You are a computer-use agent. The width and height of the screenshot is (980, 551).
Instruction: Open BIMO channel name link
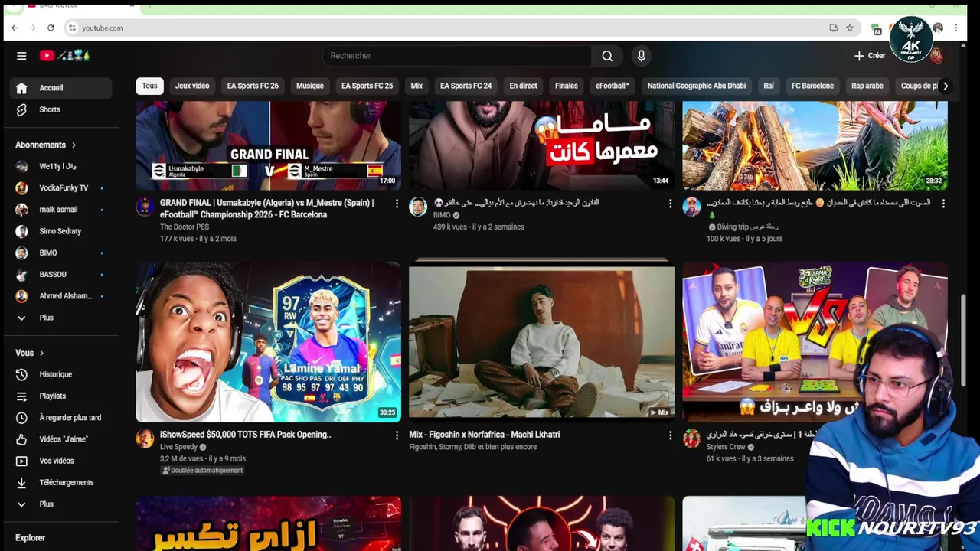(442, 215)
